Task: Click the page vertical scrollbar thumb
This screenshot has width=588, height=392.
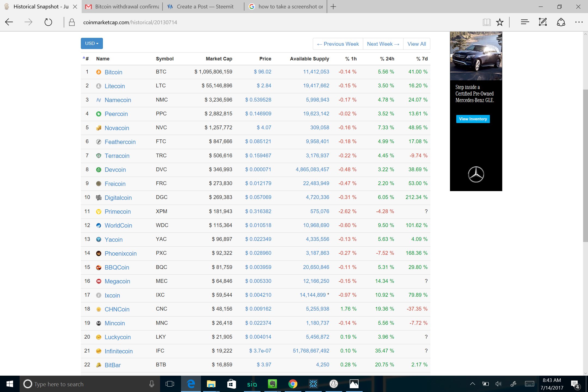Action: coord(585,166)
